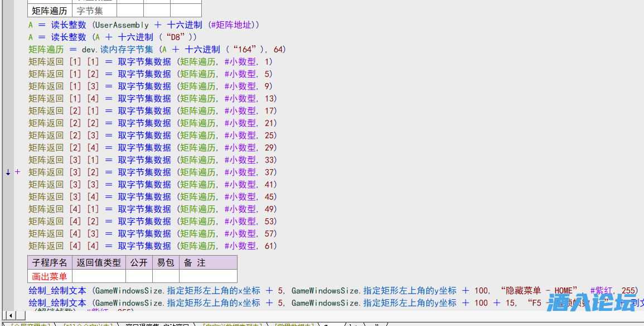Click the blue down-arrow gutter marker
This screenshot has height=326, width=644.
coord(8,172)
